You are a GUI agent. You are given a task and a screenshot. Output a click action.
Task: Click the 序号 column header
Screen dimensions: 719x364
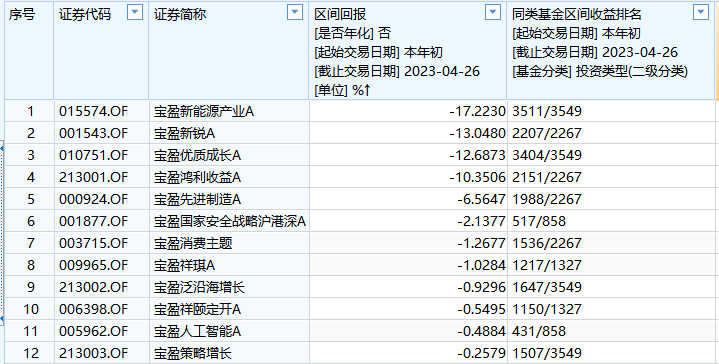coord(22,15)
